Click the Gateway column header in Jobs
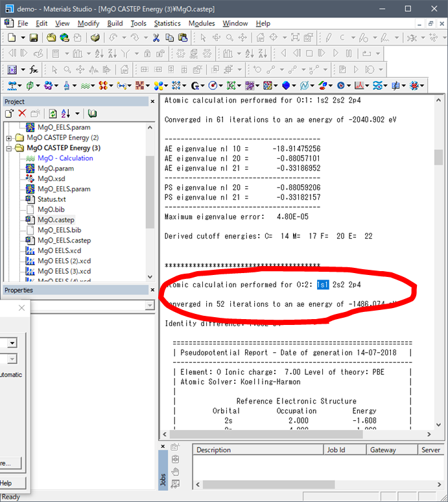This screenshot has width=448, height=502. click(x=392, y=450)
